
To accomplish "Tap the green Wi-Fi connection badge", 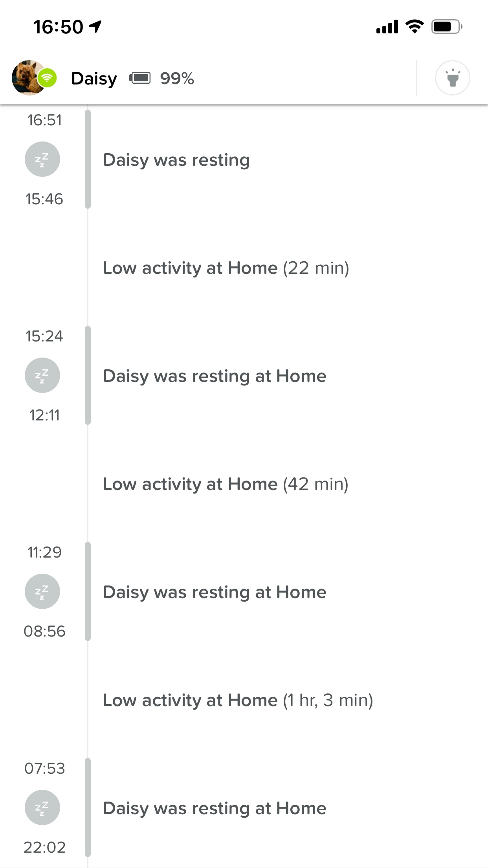I will tap(47, 78).
